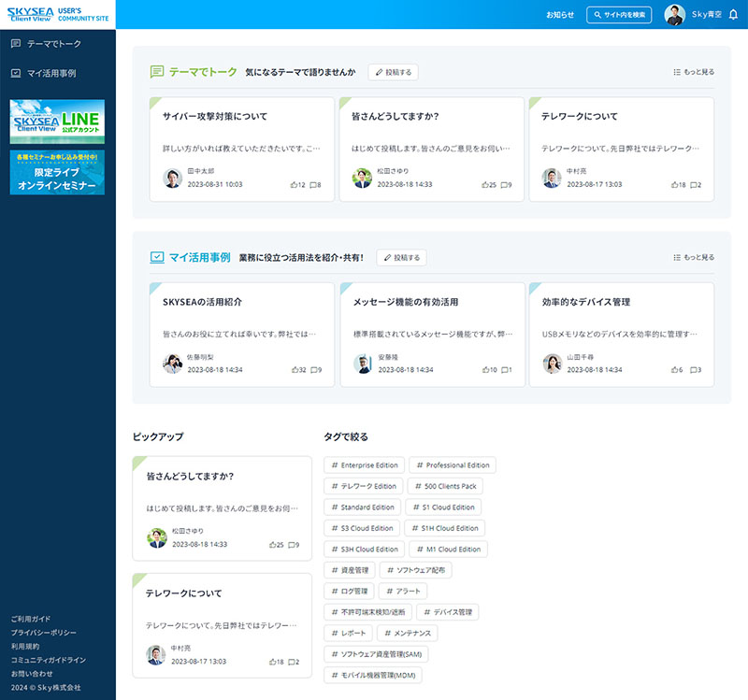The width and height of the screenshot is (748, 700).
Task: Click もっと見る in テーマでトーク section
Action: click(x=694, y=72)
